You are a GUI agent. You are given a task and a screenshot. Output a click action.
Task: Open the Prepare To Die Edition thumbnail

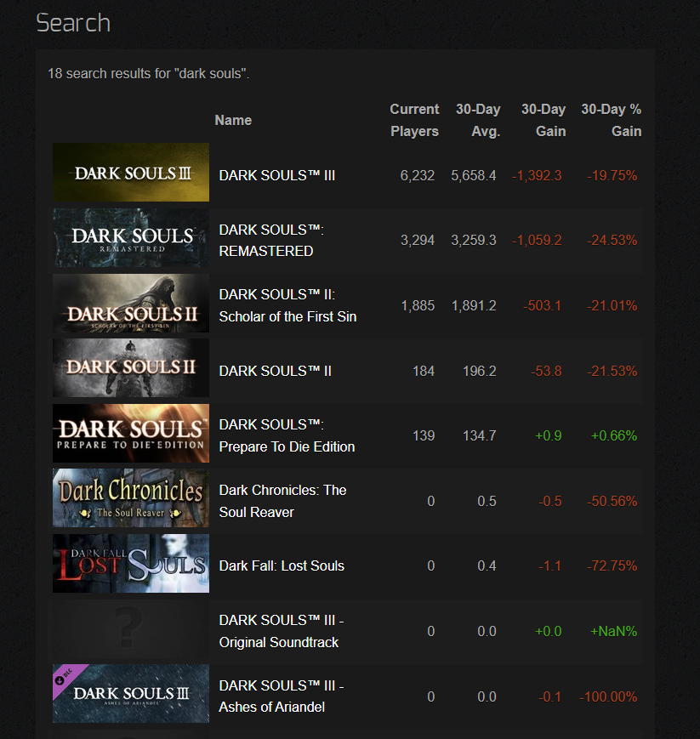point(131,433)
